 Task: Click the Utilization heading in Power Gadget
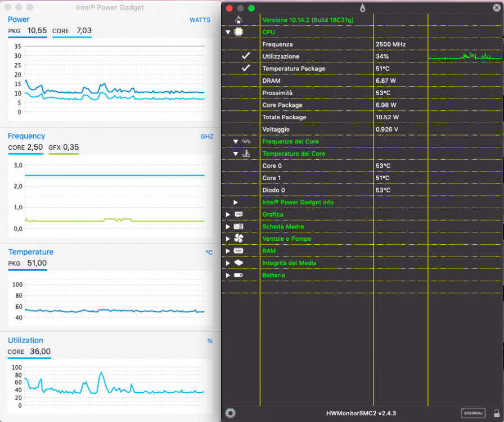tap(25, 340)
